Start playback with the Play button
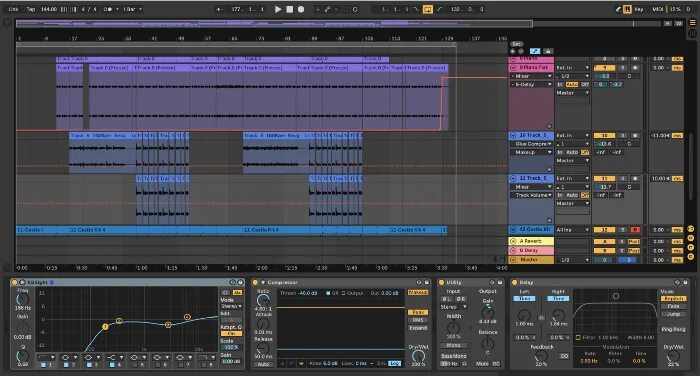 (x=278, y=9)
